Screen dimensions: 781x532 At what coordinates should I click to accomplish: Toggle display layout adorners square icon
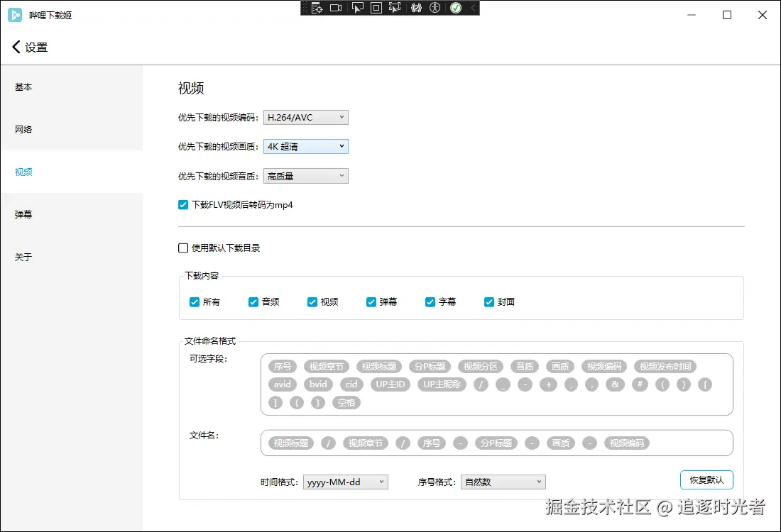tap(376, 8)
